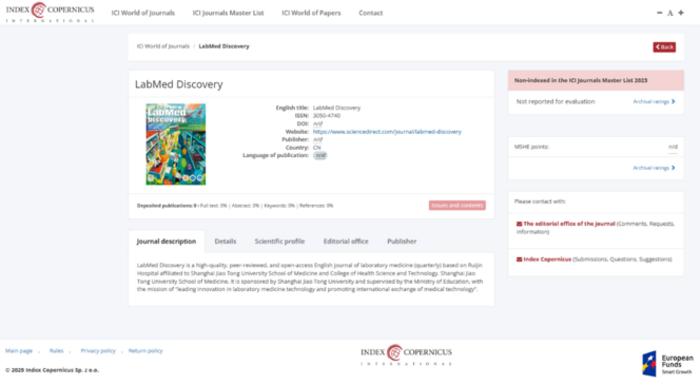Viewport: 700px width, 385px height.
Task: Reset font size with the A icon
Action: coord(670,13)
